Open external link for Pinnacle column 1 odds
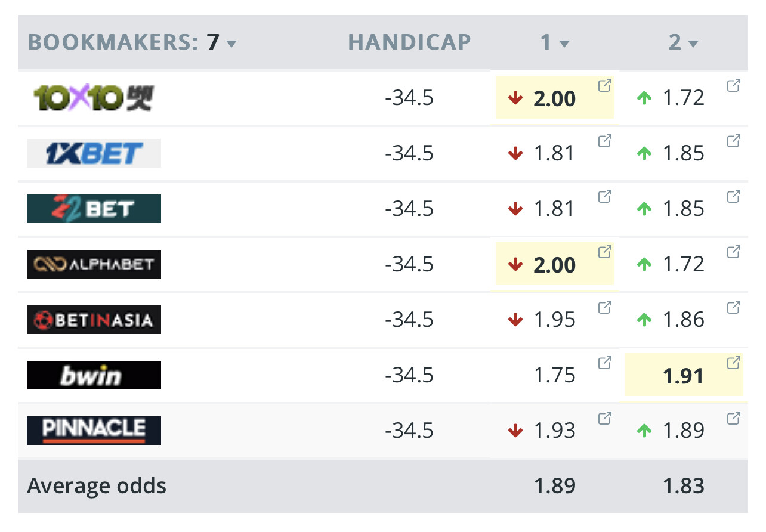Image resolution: width=766 pixels, height=532 pixels. coord(604,418)
